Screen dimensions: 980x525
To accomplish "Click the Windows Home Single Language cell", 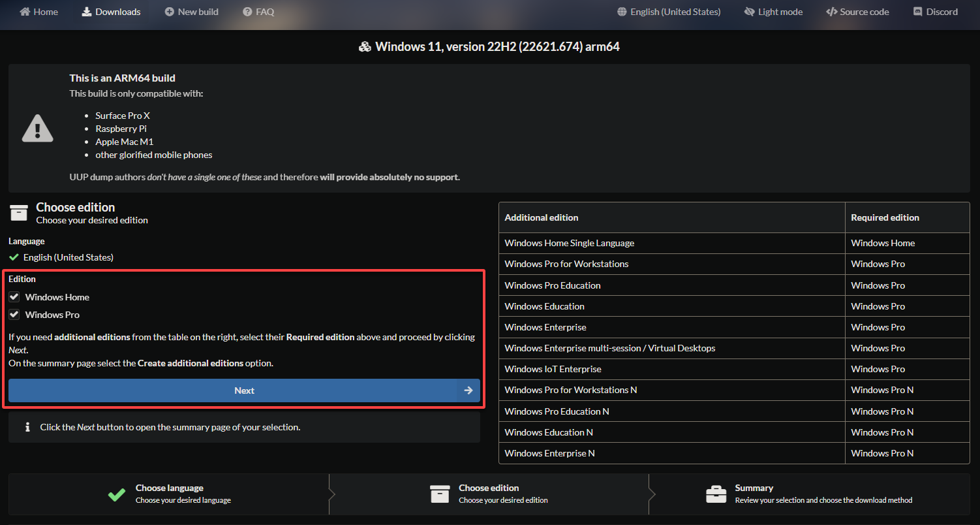I will [672, 243].
